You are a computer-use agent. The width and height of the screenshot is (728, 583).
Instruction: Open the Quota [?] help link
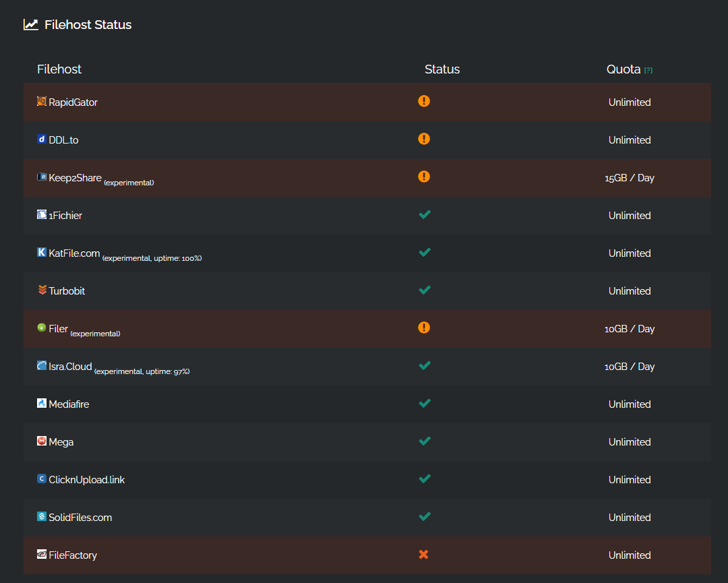(x=648, y=71)
